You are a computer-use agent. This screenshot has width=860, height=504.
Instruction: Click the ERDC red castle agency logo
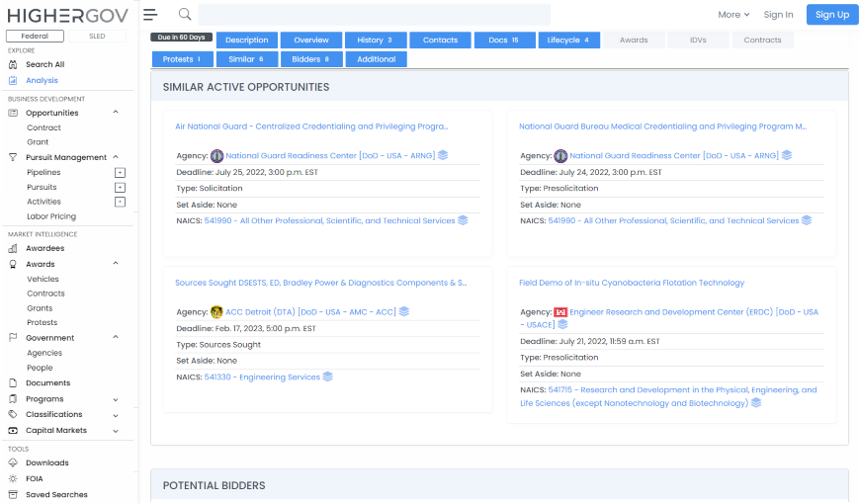pyautogui.click(x=559, y=312)
